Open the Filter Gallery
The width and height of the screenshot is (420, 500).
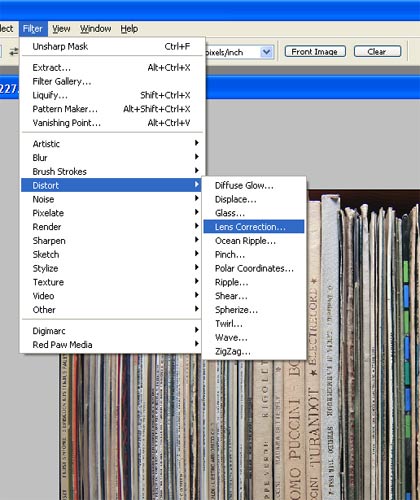pos(111,81)
